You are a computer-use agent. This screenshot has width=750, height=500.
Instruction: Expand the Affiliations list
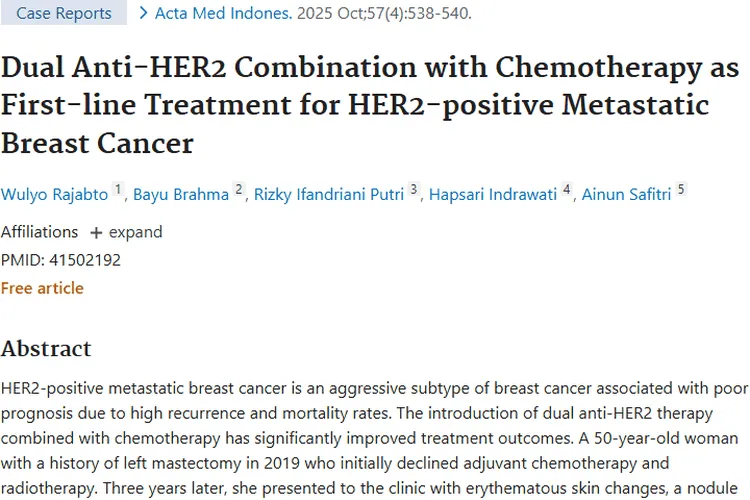click(135, 232)
